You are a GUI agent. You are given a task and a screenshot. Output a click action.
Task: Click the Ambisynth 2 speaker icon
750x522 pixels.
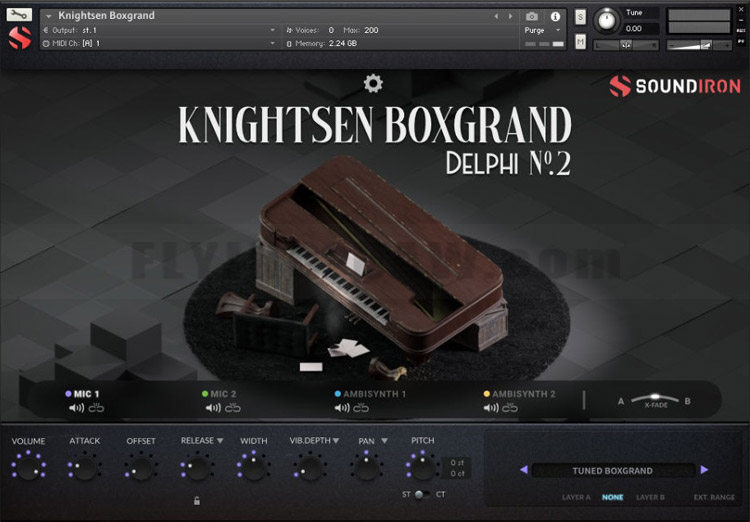(491, 408)
